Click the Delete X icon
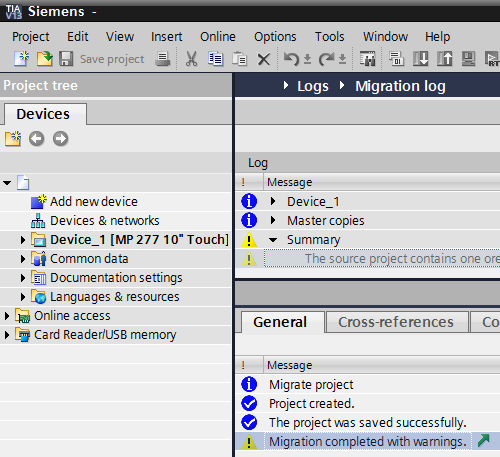Screen dimensions: 500x457 tap(264, 60)
